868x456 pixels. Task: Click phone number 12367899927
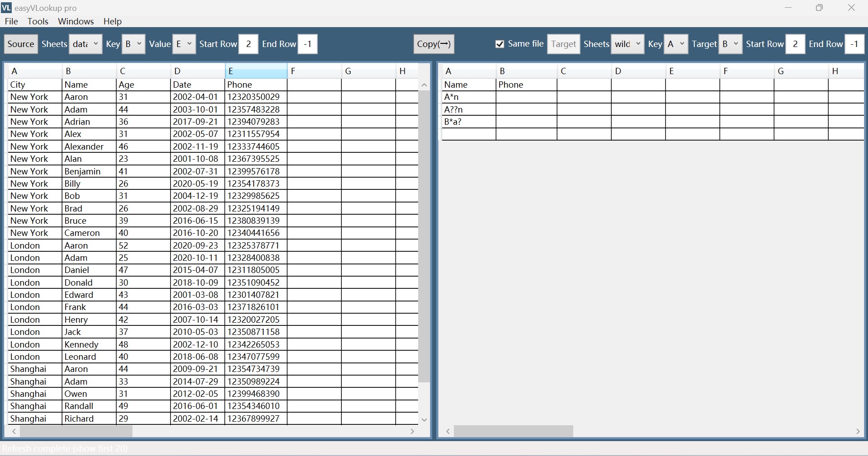(256, 418)
